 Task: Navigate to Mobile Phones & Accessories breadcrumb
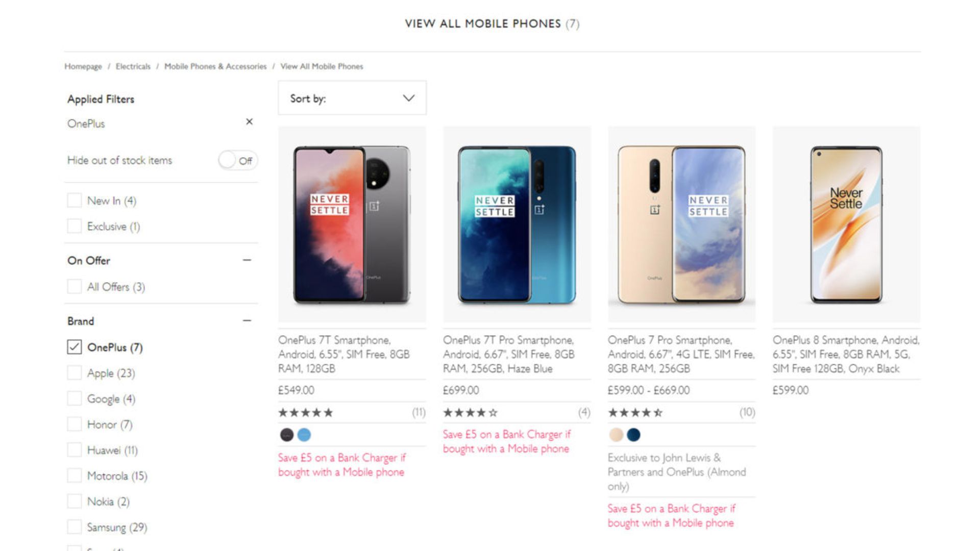coord(215,66)
